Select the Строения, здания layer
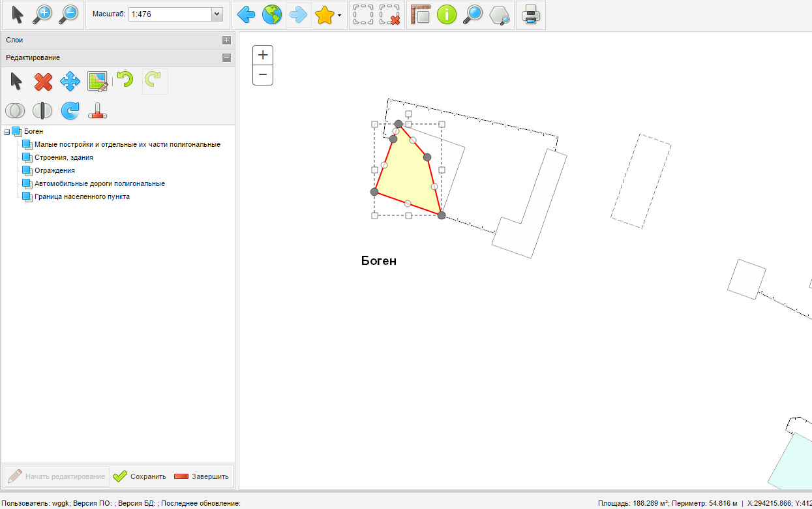Image resolution: width=812 pixels, height=509 pixels. click(63, 157)
